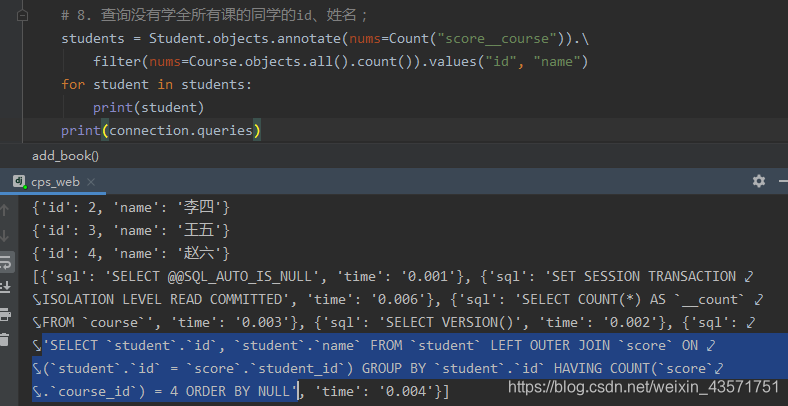788x406 pixels.
Task: Toggle soft-wrap in console output
Action: click(6, 262)
